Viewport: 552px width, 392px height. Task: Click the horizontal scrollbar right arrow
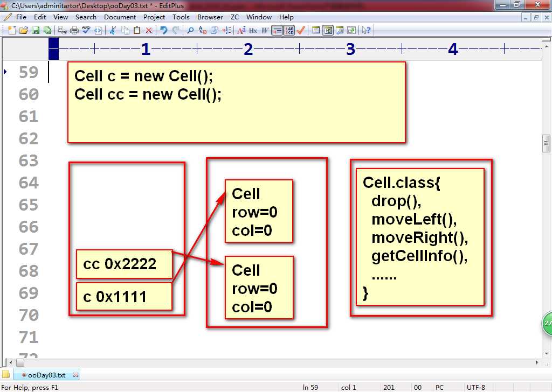click(x=537, y=362)
